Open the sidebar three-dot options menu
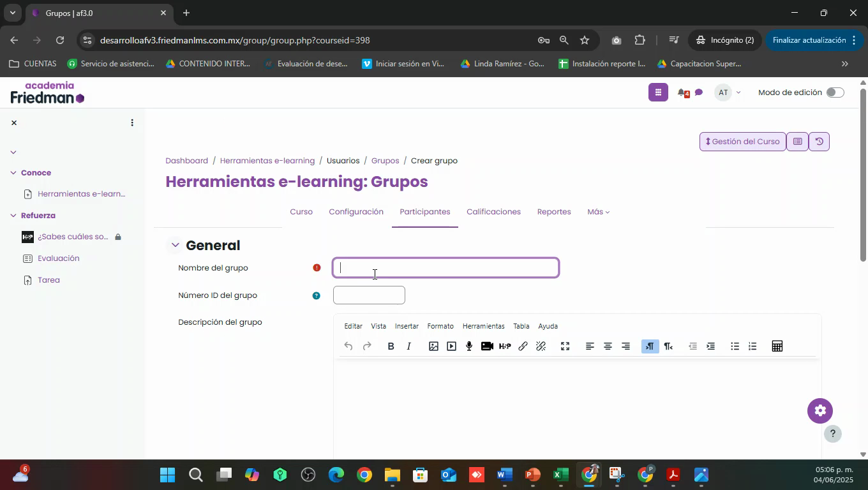This screenshot has width=868, height=490. click(132, 122)
